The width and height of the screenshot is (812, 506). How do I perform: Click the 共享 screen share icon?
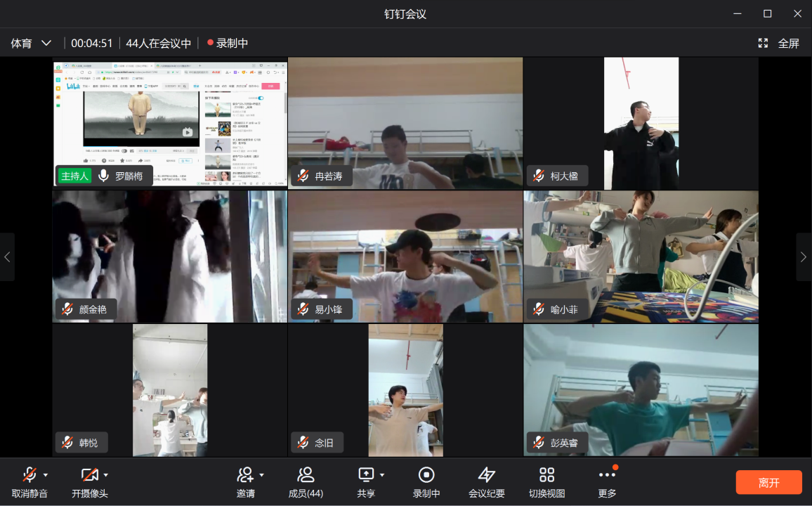click(366, 475)
